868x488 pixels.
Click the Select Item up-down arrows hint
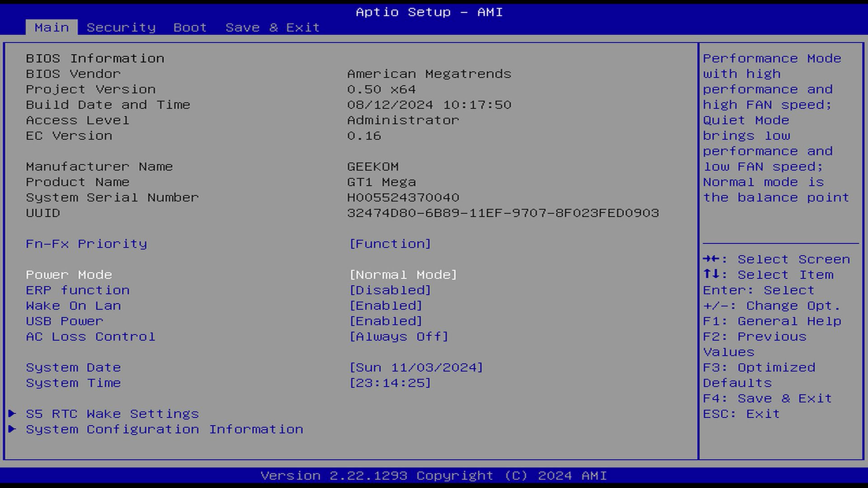(x=768, y=275)
